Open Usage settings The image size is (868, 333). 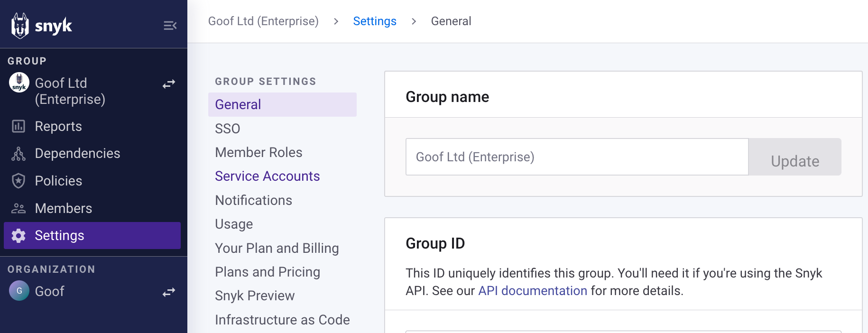234,224
